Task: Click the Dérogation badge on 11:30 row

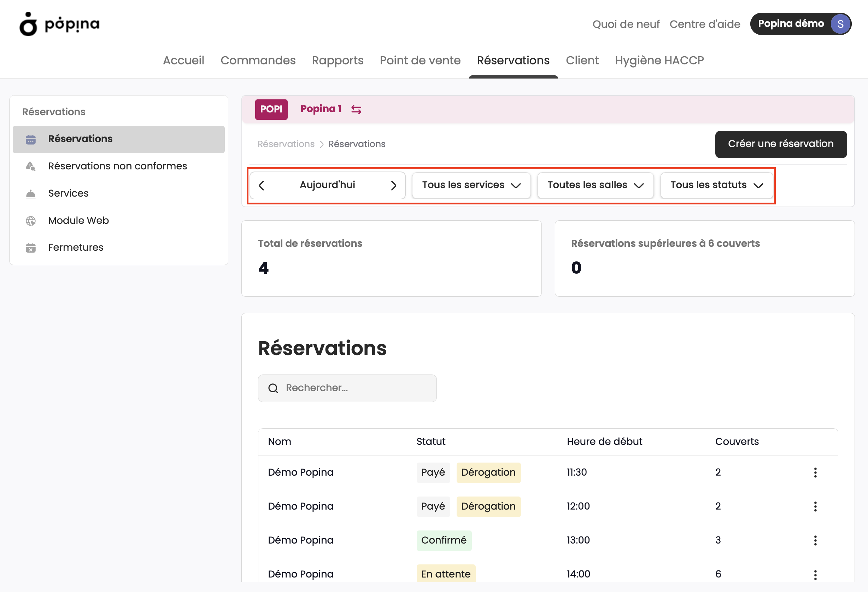Action: pyautogui.click(x=488, y=473)
